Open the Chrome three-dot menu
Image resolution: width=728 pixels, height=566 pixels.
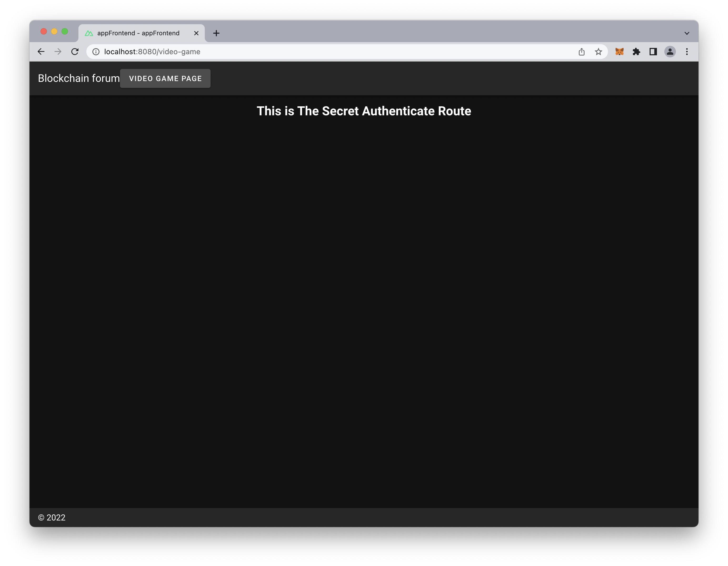tap(687, 52)
